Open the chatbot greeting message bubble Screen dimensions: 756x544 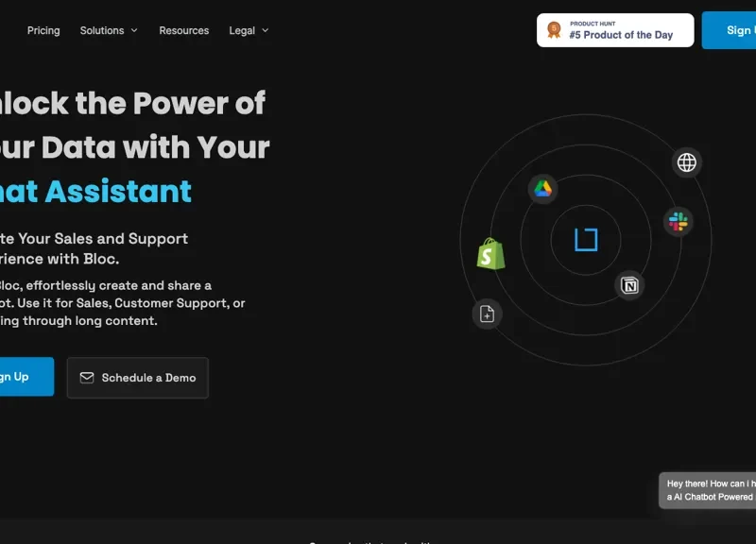[709, 490]
